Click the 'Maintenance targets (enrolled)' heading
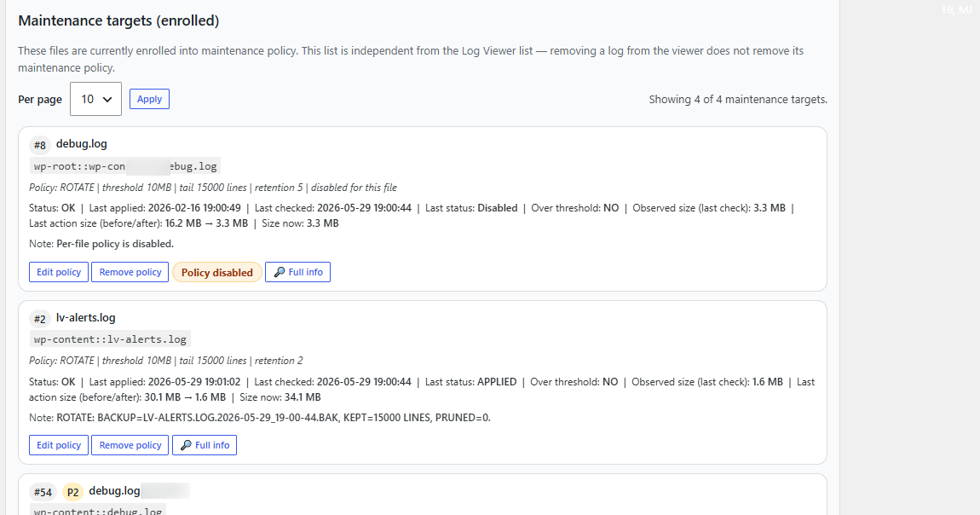Image resolution: width=980 pixels, height=515 pixels. (118, 20)
